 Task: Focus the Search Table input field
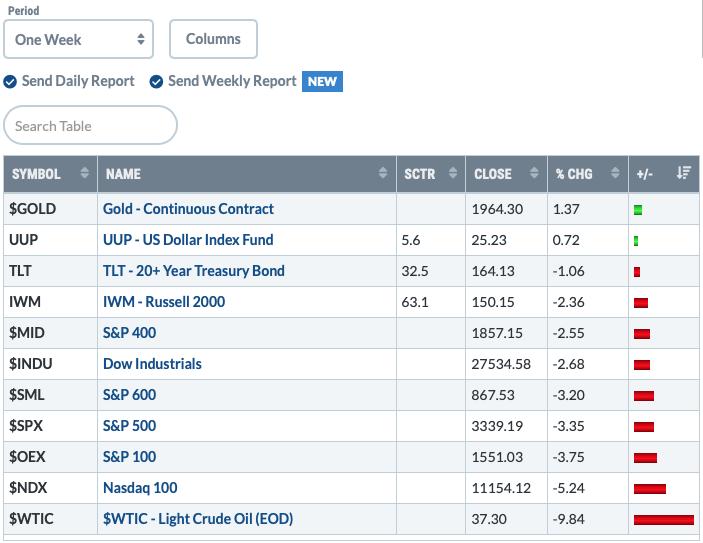pos(91,125)
